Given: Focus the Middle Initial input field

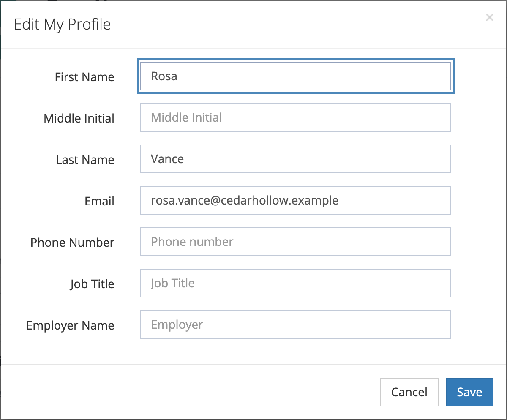Looking at the screenshot, I should pyautogui.click(x=296, y=117).
